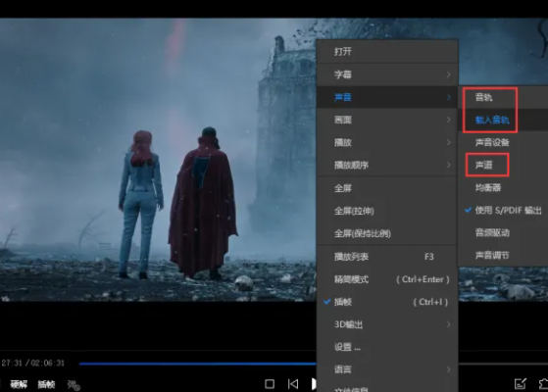Expand the 画面 submenu arrow
This screenshot has width=548, height=392.
coord(448,120)
